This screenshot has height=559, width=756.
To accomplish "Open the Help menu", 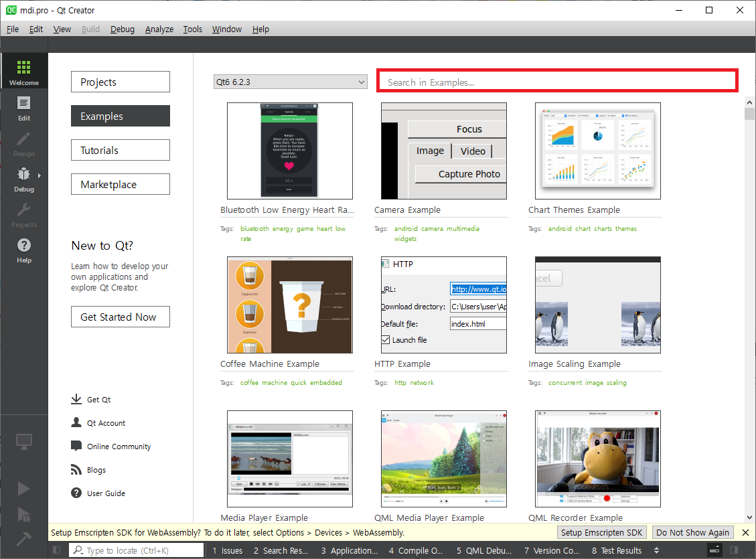I will (260, 29).
